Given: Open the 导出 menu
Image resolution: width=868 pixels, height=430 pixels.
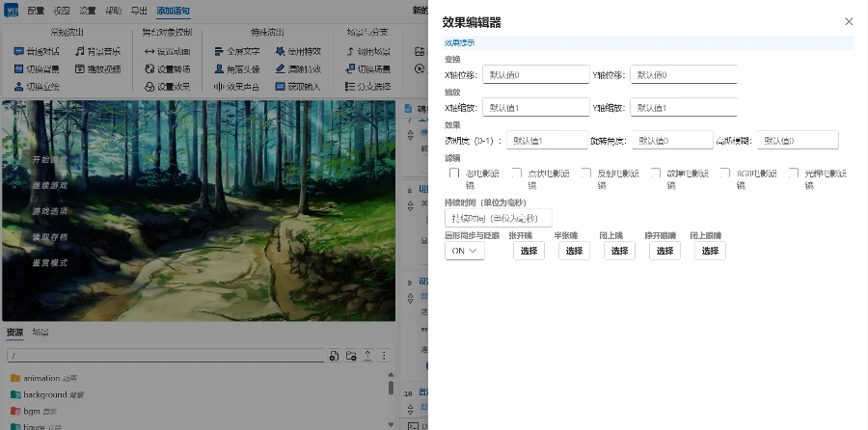Looking at the screenshot, I should coord(139,11).
